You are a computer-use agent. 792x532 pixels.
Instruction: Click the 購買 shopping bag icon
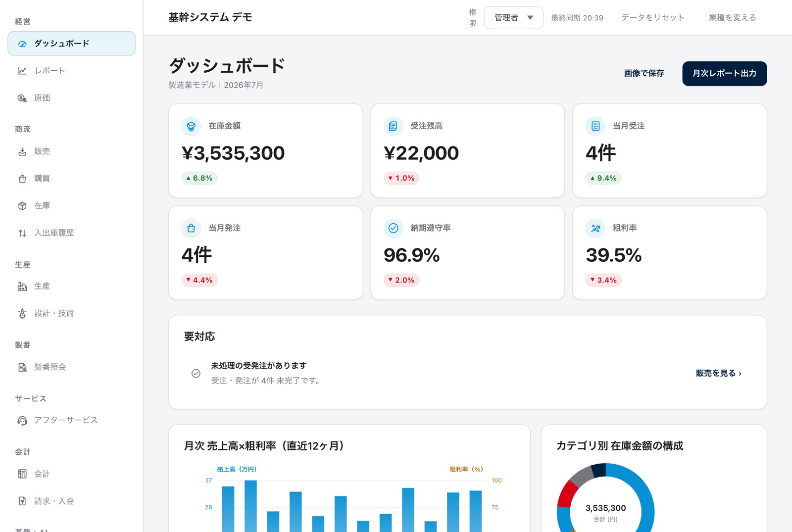pos(22,179)
